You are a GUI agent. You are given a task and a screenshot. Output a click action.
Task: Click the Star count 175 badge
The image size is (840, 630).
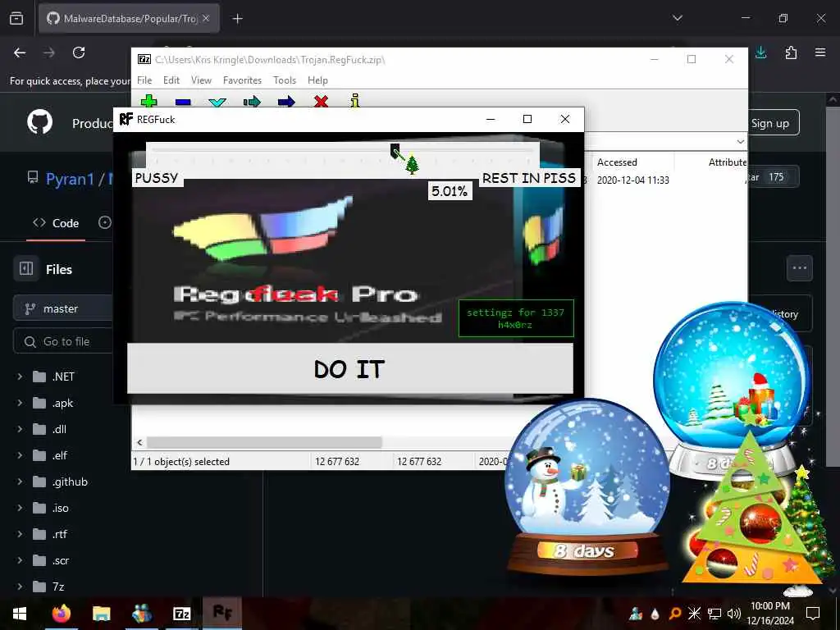(x=776, y=177)
